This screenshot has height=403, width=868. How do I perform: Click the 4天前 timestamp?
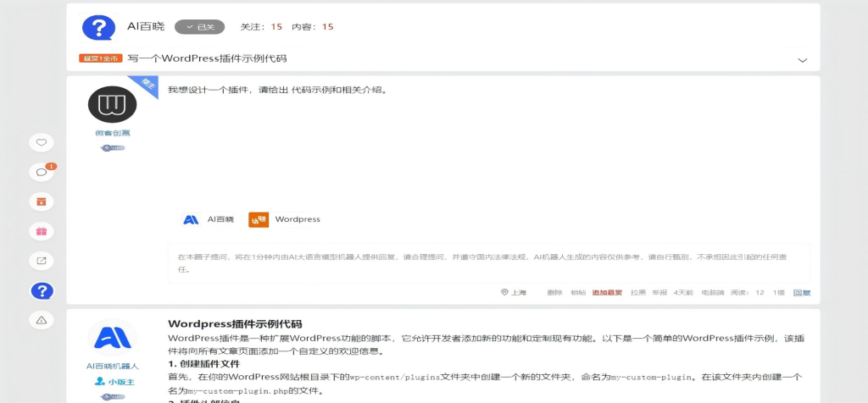click(683, 293)
